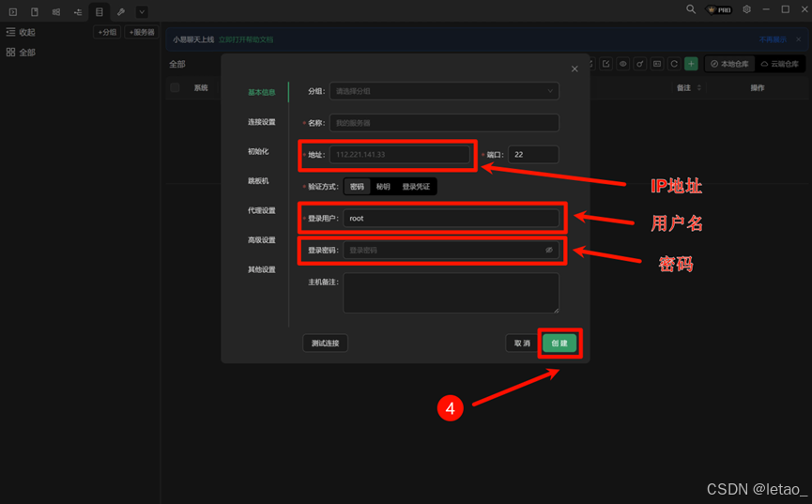The image size is (812, 504).
Task: Switch to 云端仓库 tab
Action: (779, 64)
